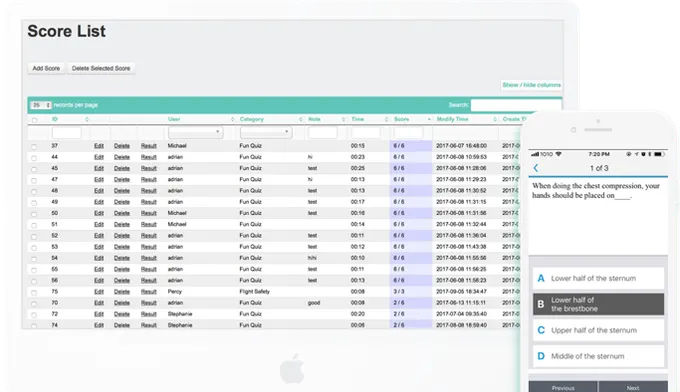Click the Add Score button
The image size is (680, 392).
pos(46,69)
